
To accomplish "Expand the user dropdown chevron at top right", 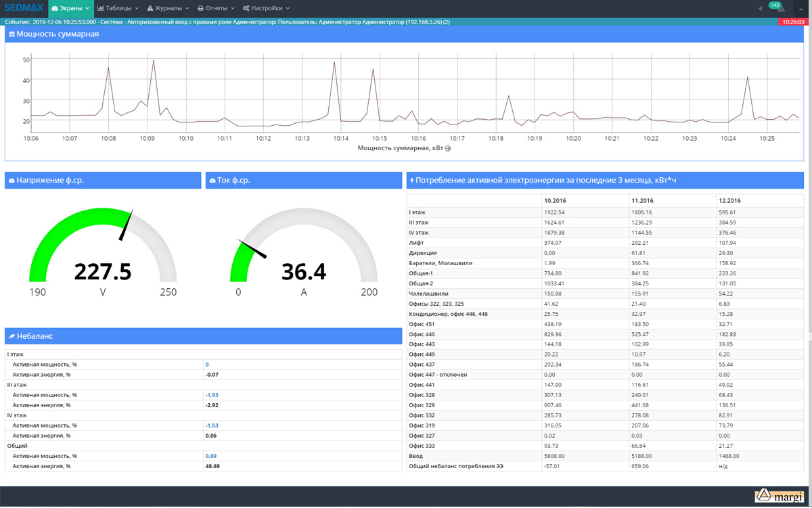I will tap(800, 9).
